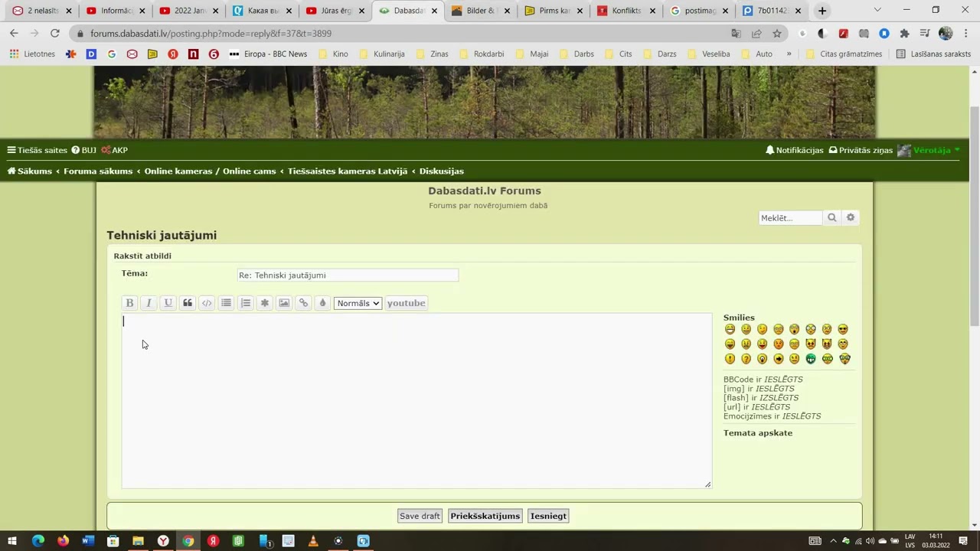The width and height of the screenshot is (980, 551).
Task: Insert an image using the image icon
Action: pos(284,303)
